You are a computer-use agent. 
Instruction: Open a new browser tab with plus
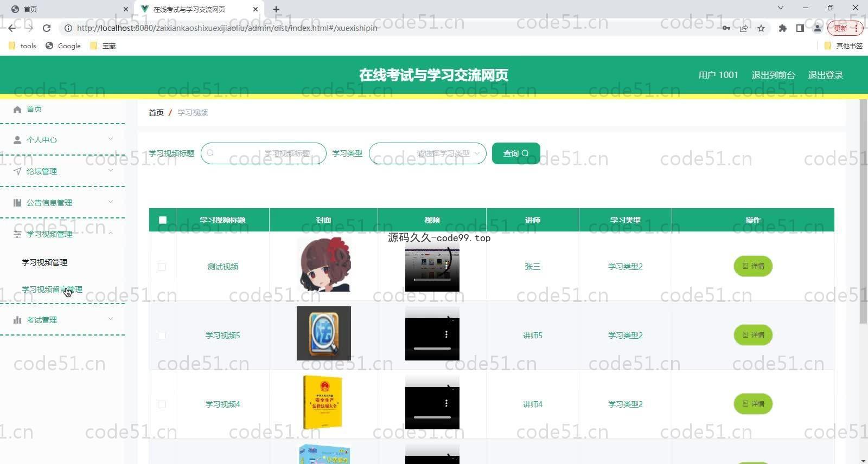pos(276,9)
